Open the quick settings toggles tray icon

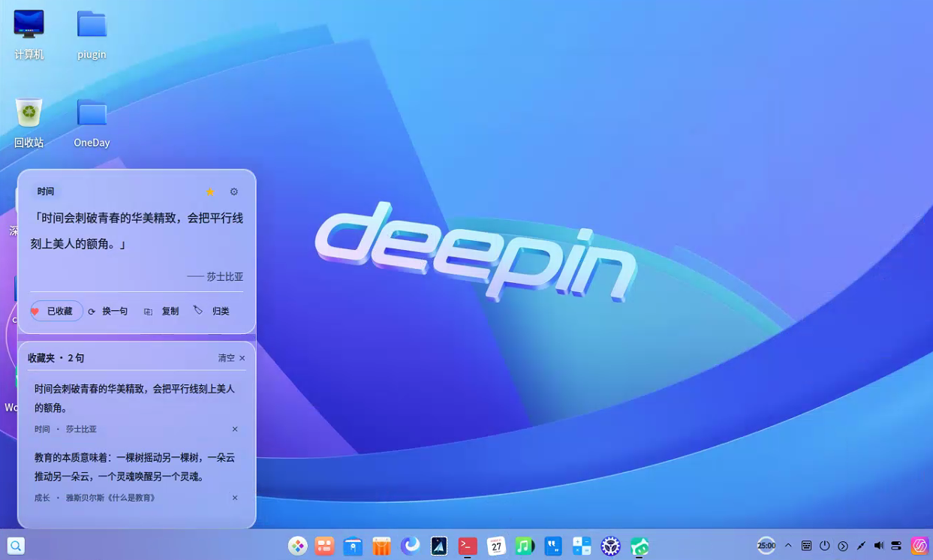896,546
